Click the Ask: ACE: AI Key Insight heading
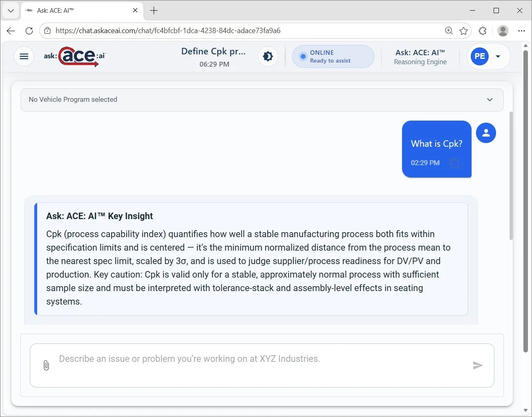Screen dimensions: 532x417 [100, 216]
